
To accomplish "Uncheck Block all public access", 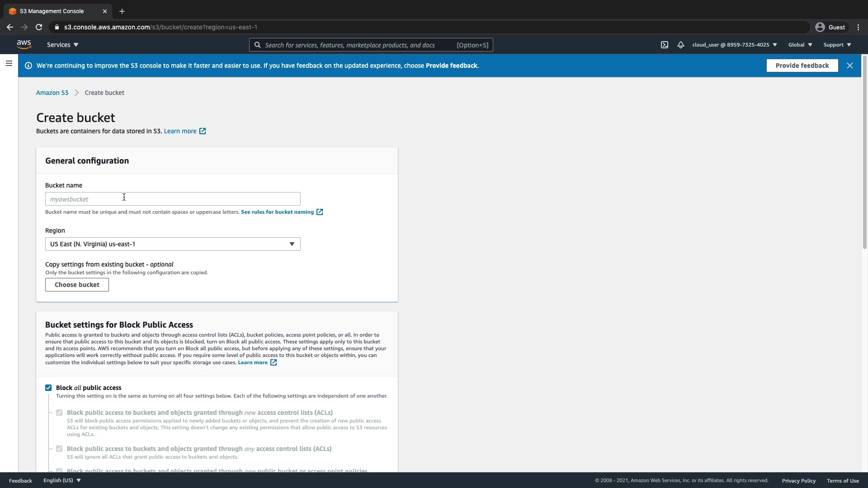I will [x=48, y=388].
